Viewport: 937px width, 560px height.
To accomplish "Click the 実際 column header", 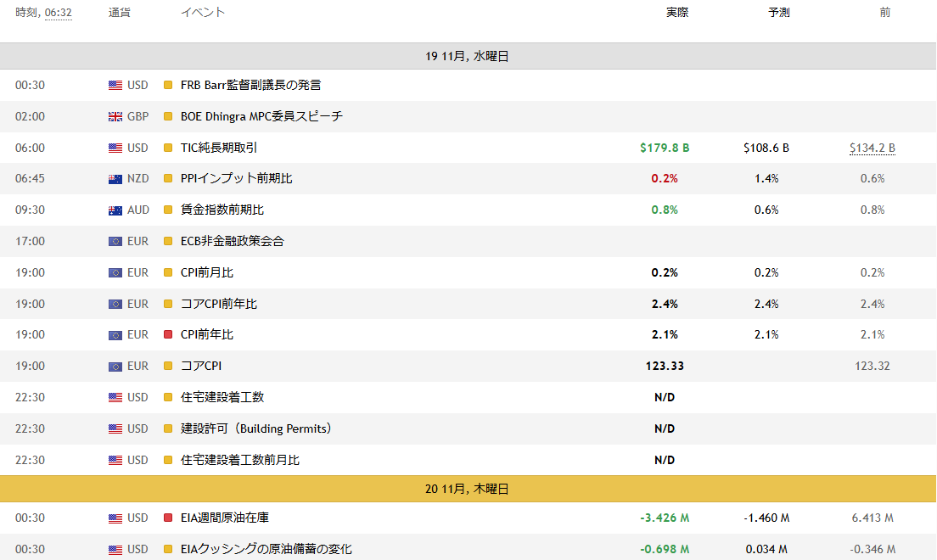I will tap(676, 13).
